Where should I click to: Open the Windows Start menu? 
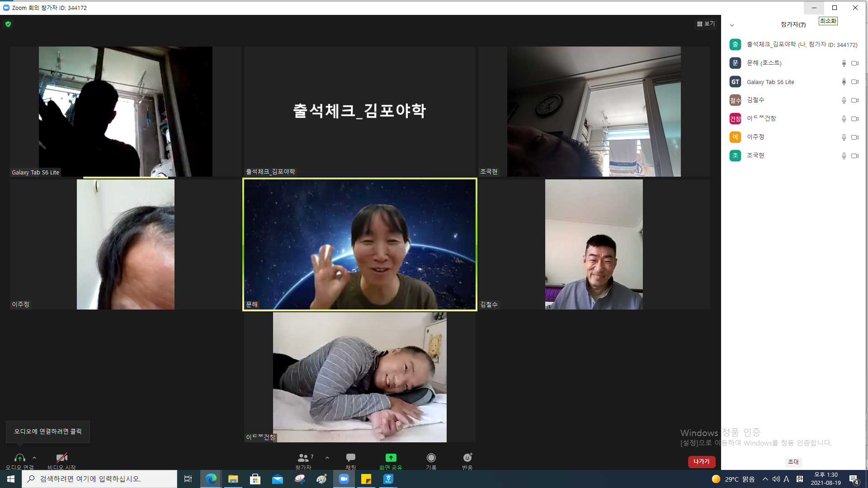click(11, 479)
